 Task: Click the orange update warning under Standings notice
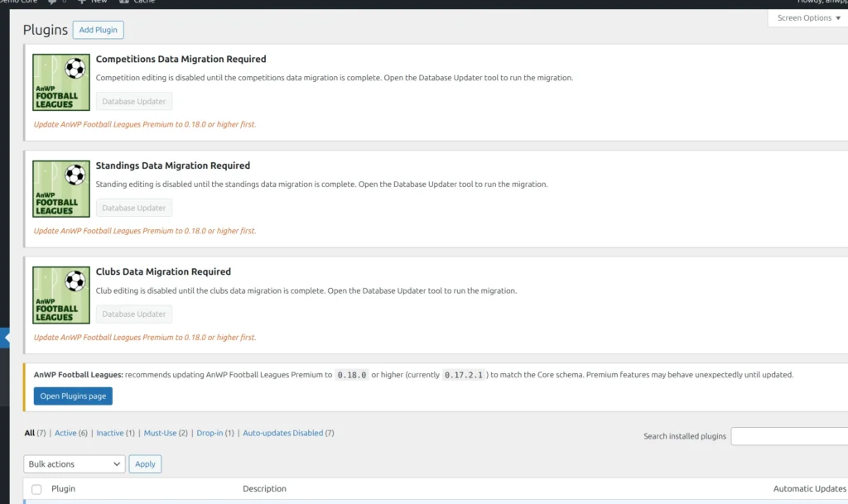click(145, 231)
